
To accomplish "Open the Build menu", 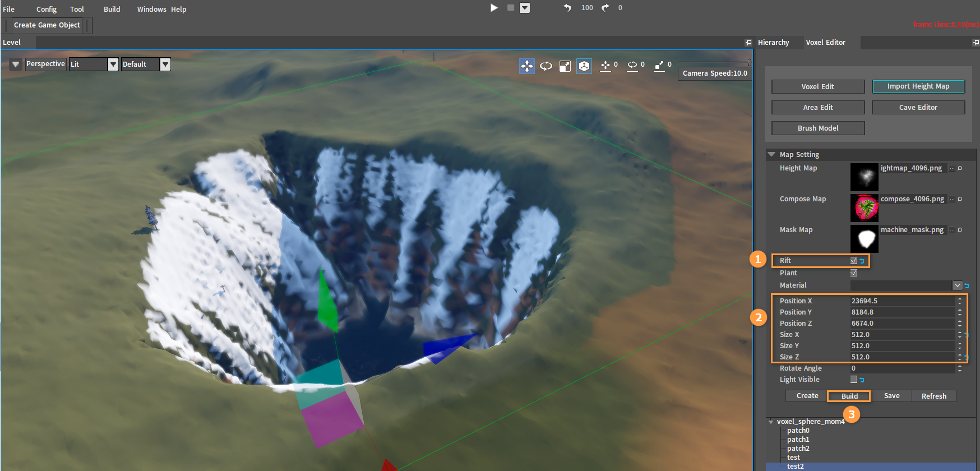I will tap(112, 10).
